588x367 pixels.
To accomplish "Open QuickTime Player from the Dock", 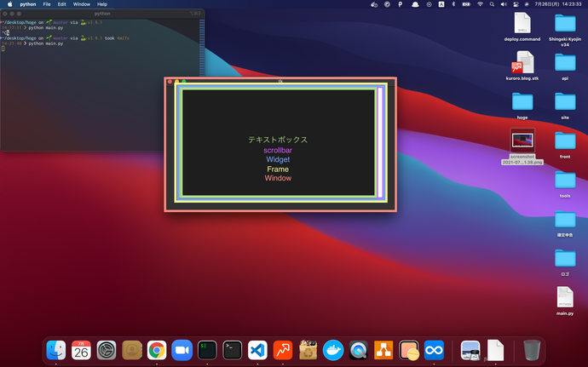I will [359, 350].
